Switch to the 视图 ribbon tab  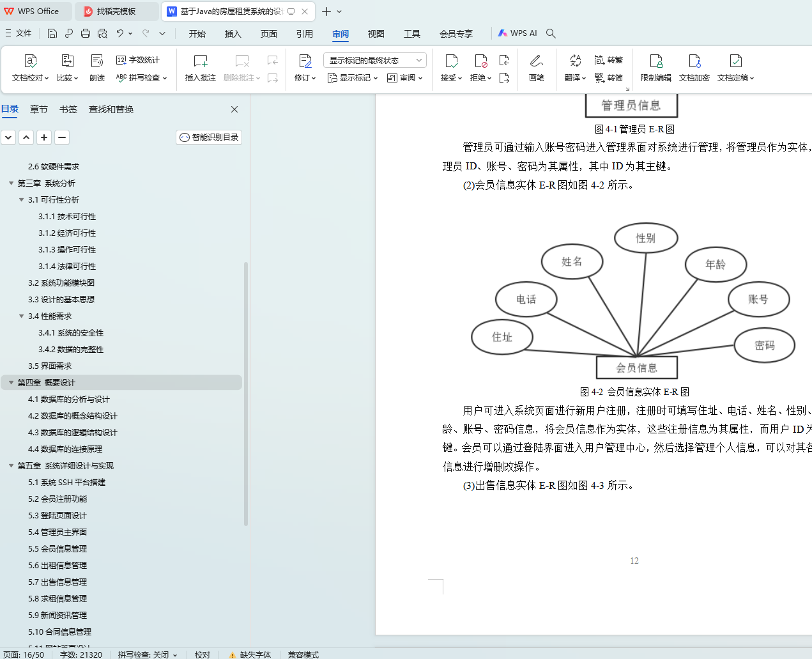(x=376, y=34)
